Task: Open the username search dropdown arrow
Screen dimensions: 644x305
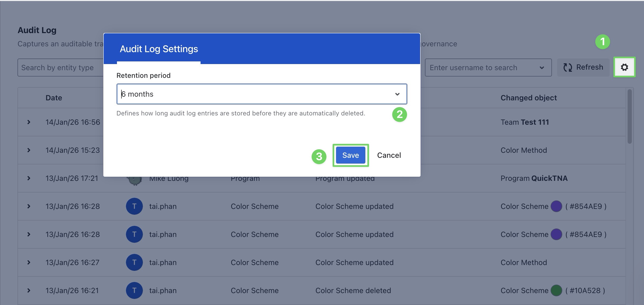Action: [x=542, y=68]
